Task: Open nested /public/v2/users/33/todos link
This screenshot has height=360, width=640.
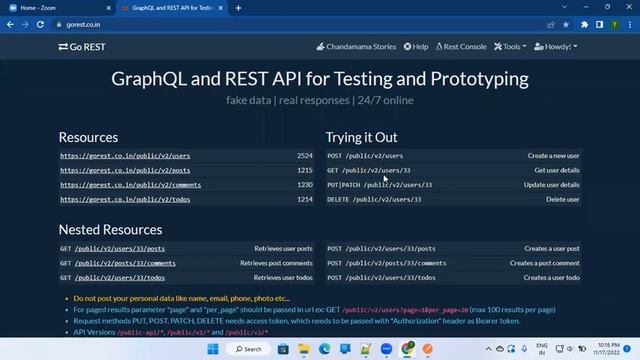Action: (x=120, y=278)
